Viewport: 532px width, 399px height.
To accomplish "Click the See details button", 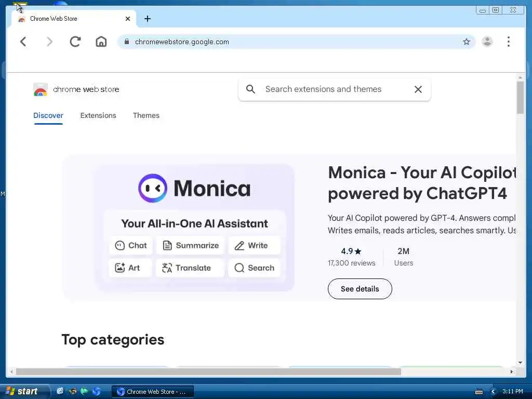I will click(360, 289).
